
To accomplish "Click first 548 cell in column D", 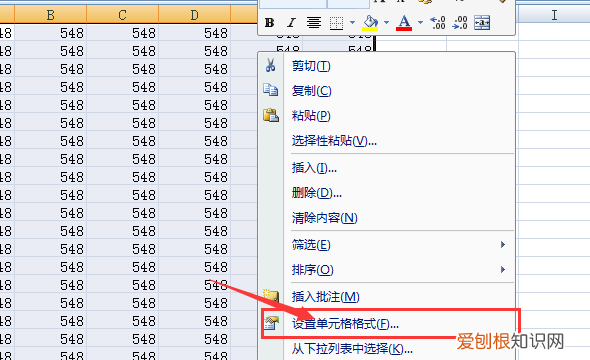I will (x=195, y=33).
